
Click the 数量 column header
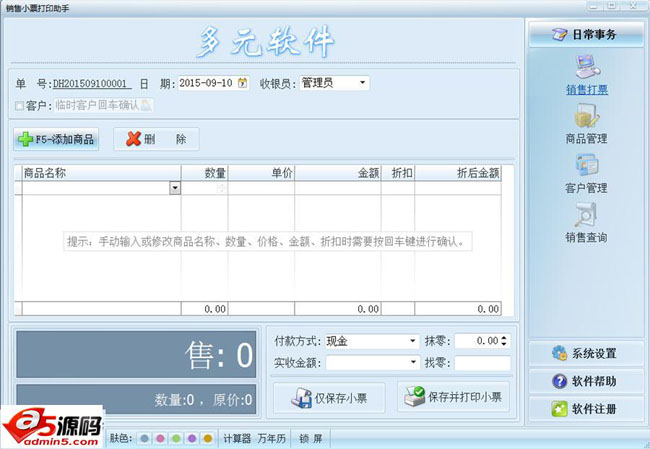pyautogui.click(x=204, y=173)
